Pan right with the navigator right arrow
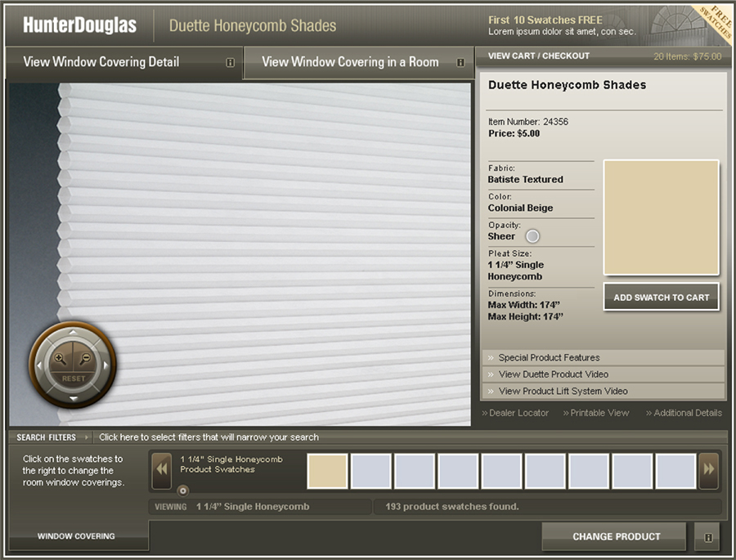Image resolution: width=736 pixels, height=560 pixels. [105, 365]
